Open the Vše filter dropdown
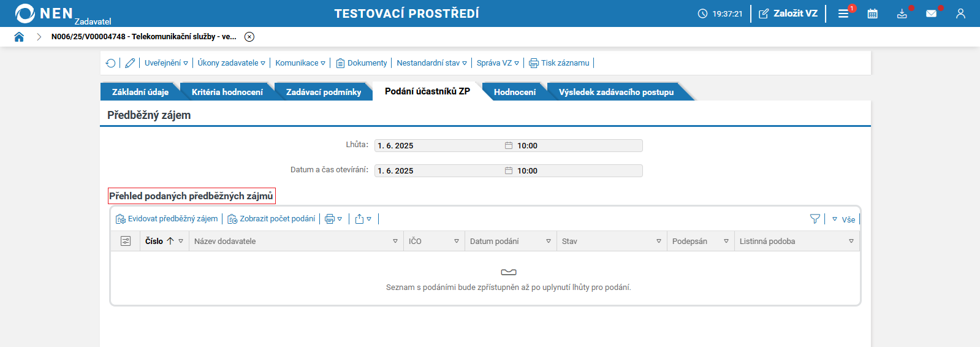 pos(843,219)
